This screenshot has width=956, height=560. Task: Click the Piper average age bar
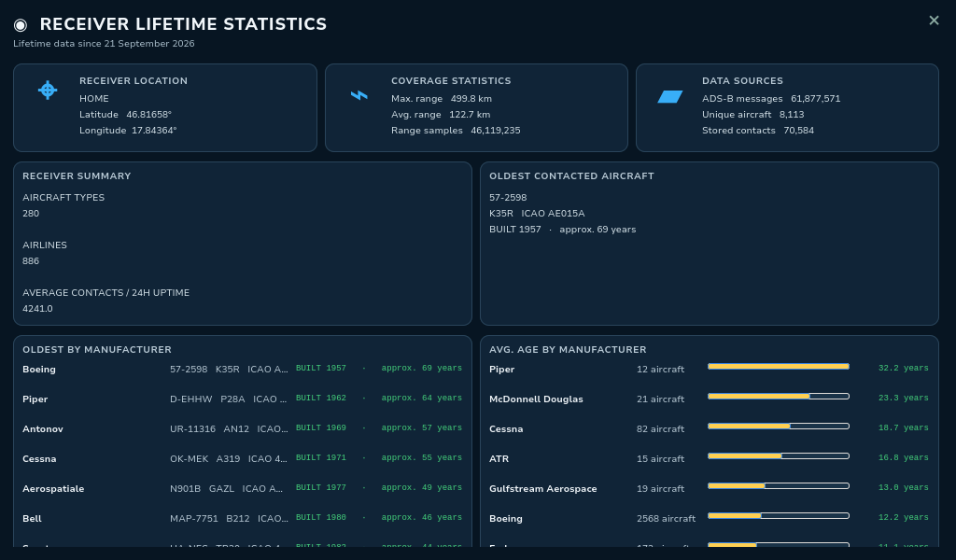(779, 366)
